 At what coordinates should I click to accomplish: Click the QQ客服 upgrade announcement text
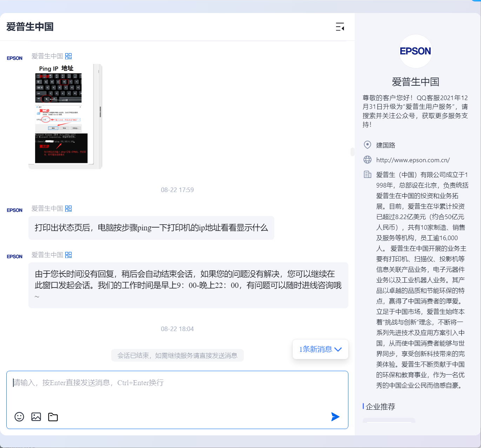coord(415,111)
